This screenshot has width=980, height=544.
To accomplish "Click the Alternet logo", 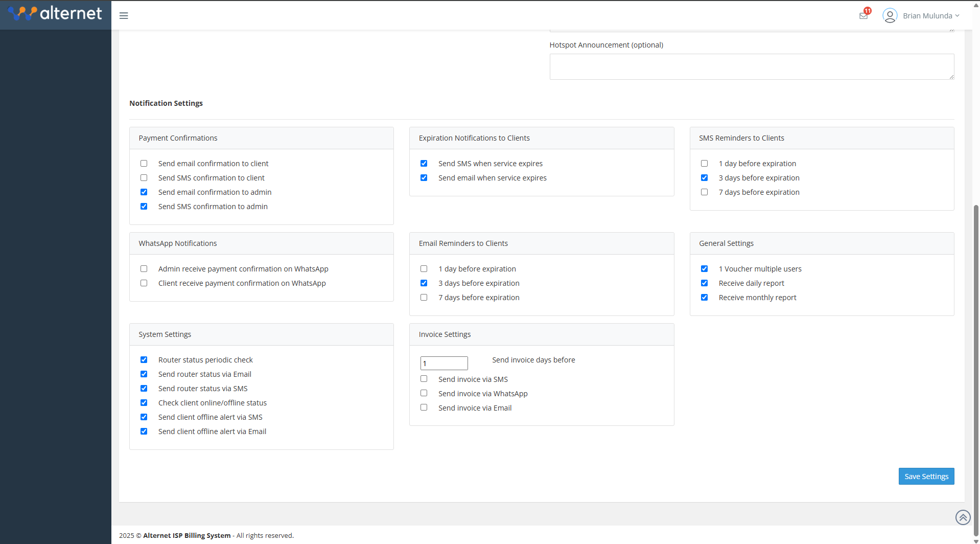I will pos(55,14).
